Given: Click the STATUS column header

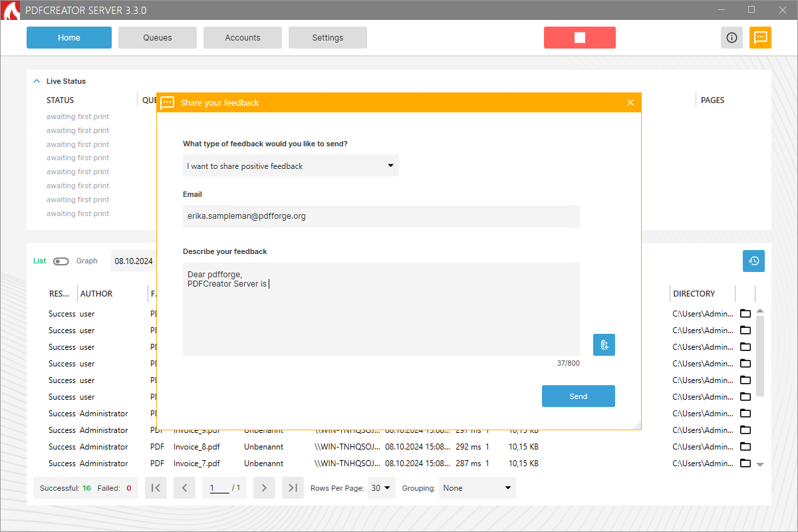Looking at the screenshot, I should coord(61,100).
